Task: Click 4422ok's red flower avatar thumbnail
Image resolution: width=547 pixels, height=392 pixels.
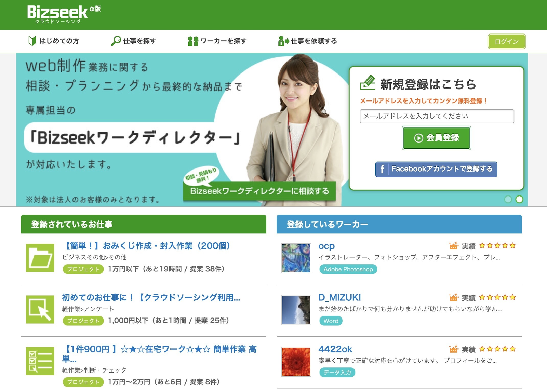Action: coord(296,361)
